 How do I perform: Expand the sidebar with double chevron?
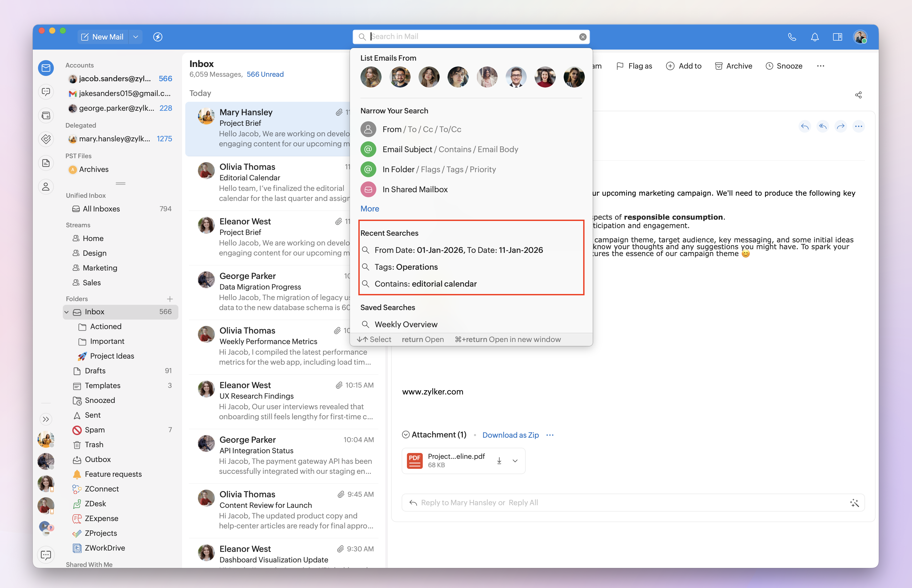coord(46,419)
